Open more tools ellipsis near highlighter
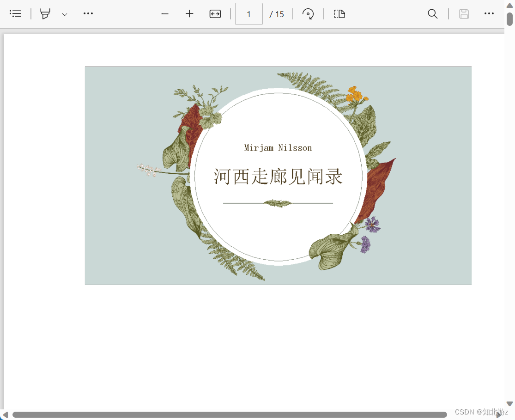This screenshot has height=420, width=515. tap(88, 13)
